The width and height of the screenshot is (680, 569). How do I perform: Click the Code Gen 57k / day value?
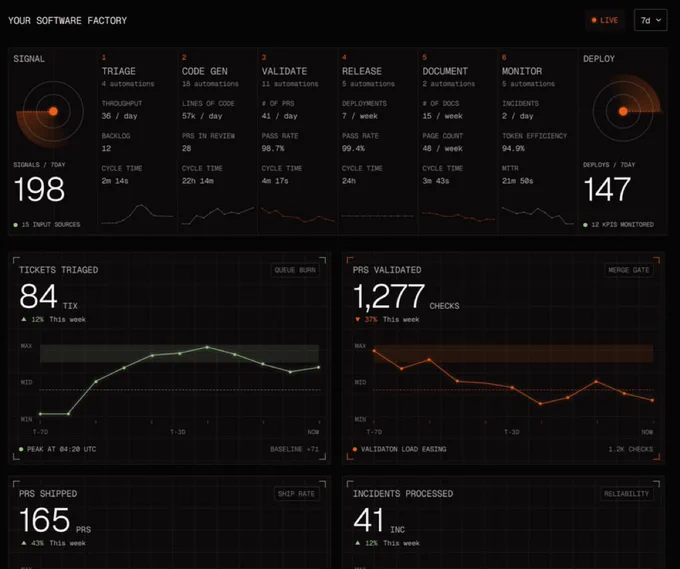click(202, 116)
